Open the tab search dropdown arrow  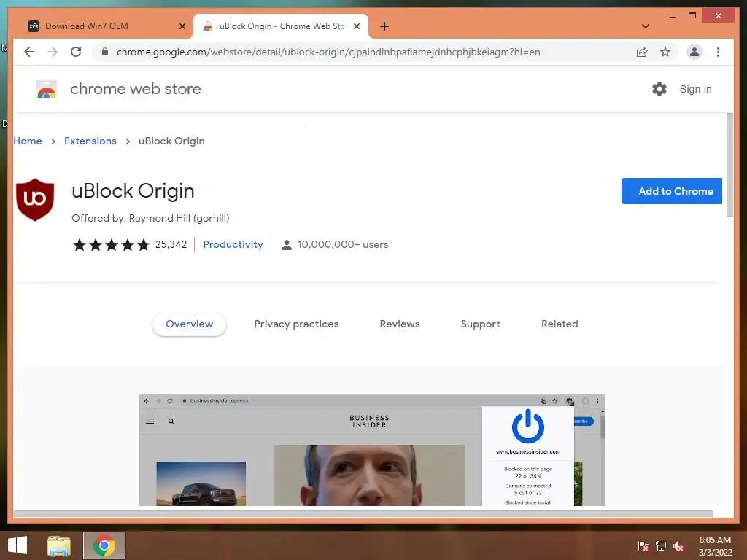pyautogui.click(x=645, y=26)
